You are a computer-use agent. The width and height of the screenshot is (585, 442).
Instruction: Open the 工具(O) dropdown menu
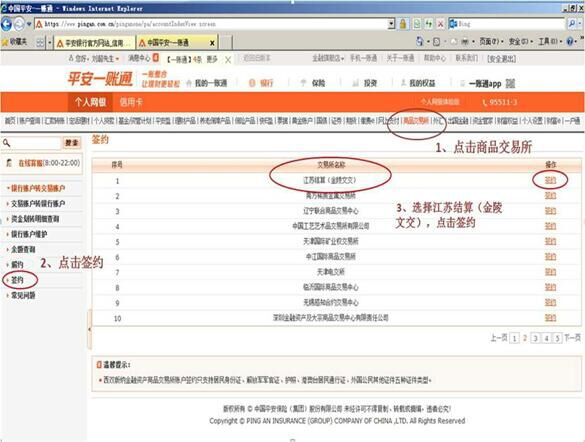tap(550, 41)
